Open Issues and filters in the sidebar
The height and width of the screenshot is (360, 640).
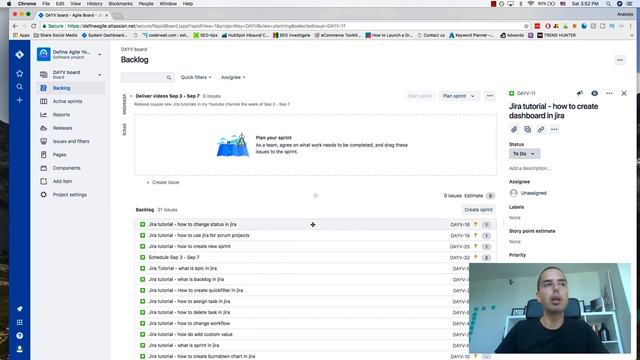point(71,141)
